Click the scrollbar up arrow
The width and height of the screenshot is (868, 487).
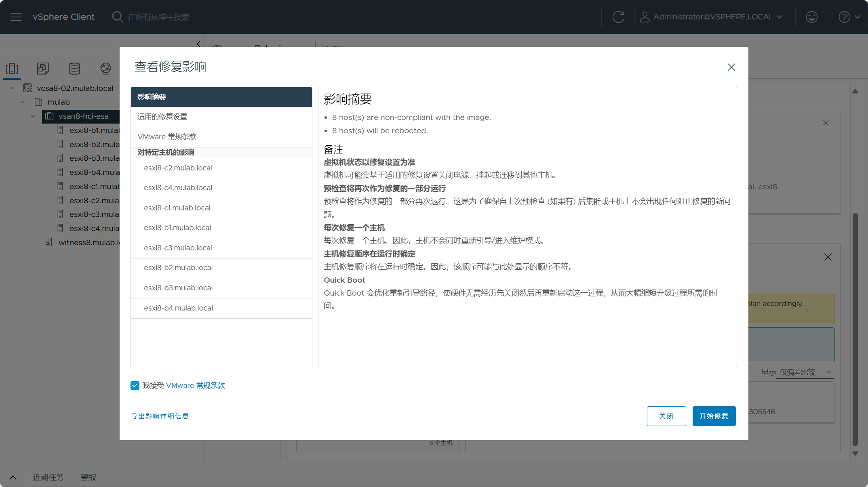tap(855, 91)
